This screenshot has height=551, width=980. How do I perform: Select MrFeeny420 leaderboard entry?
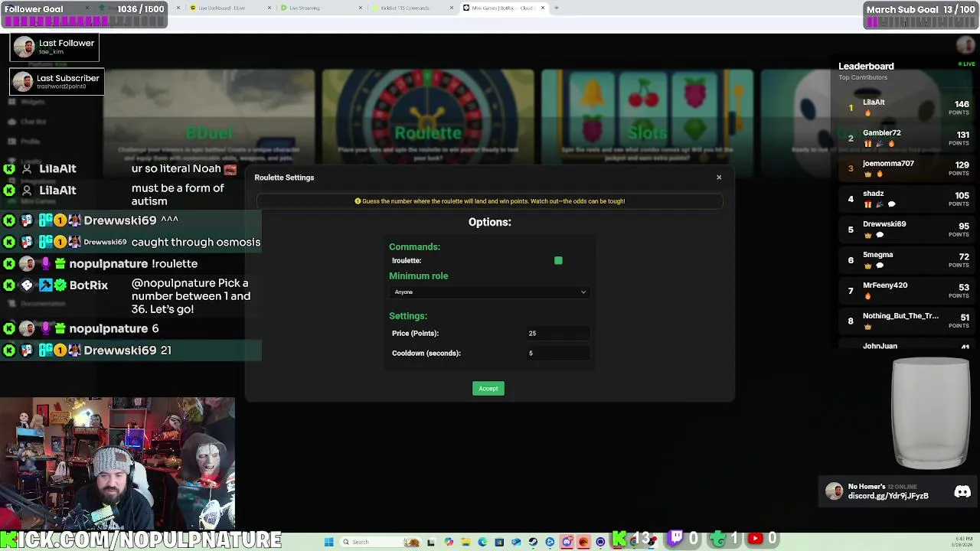tap(908, 291)
